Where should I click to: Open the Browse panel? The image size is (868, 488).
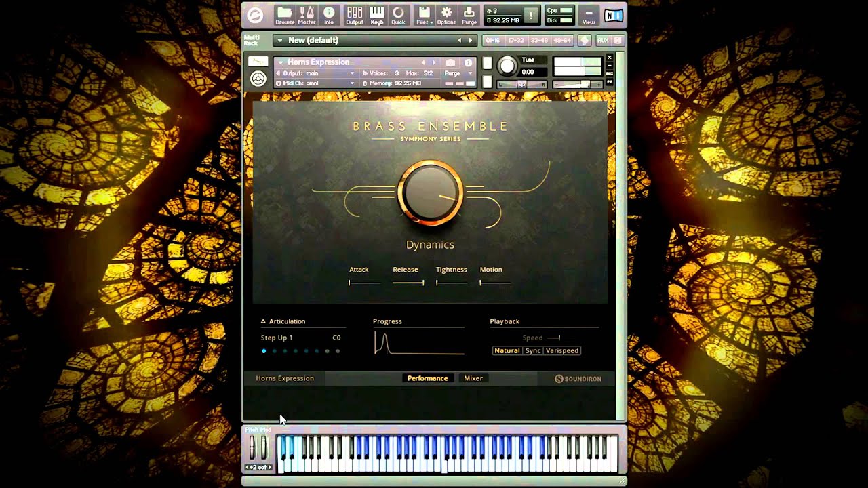click(285, 15)
